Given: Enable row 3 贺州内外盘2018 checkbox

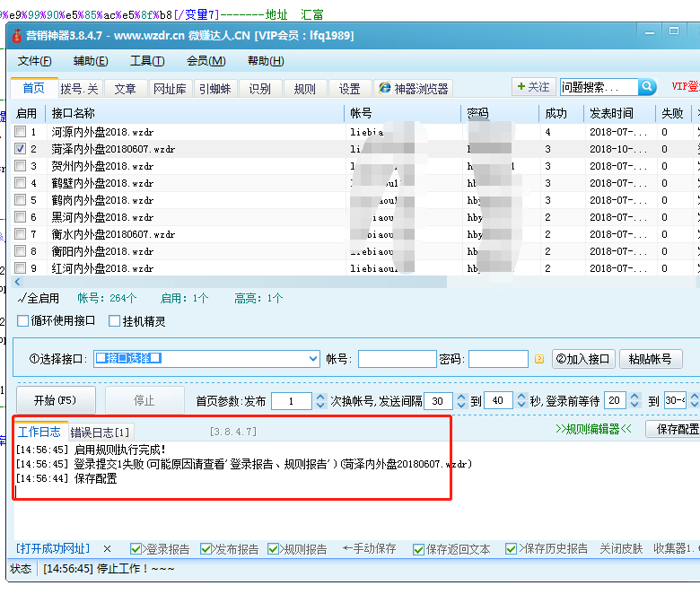Looking at the screenshot, I should [x=20, y=166].
